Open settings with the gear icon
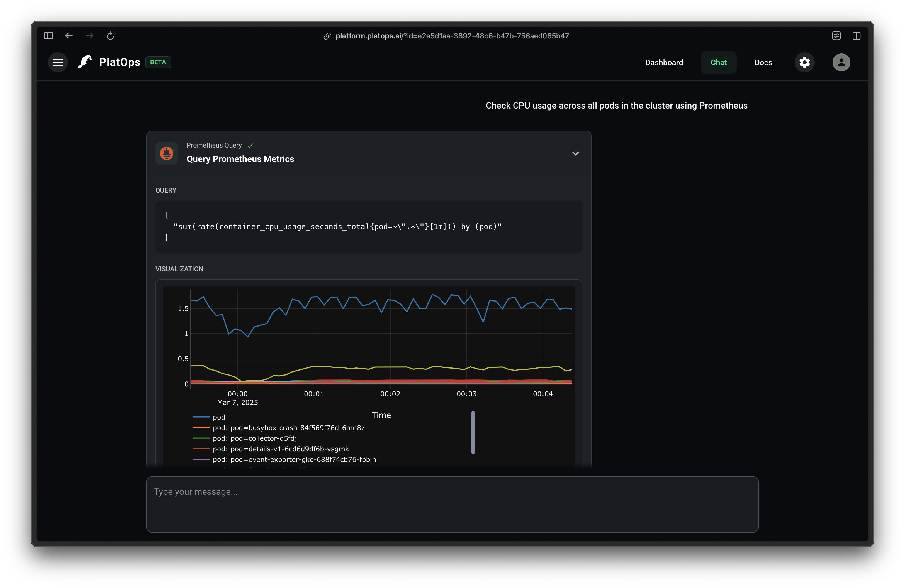This screenshot has width=905, height=588. [804, 62]
